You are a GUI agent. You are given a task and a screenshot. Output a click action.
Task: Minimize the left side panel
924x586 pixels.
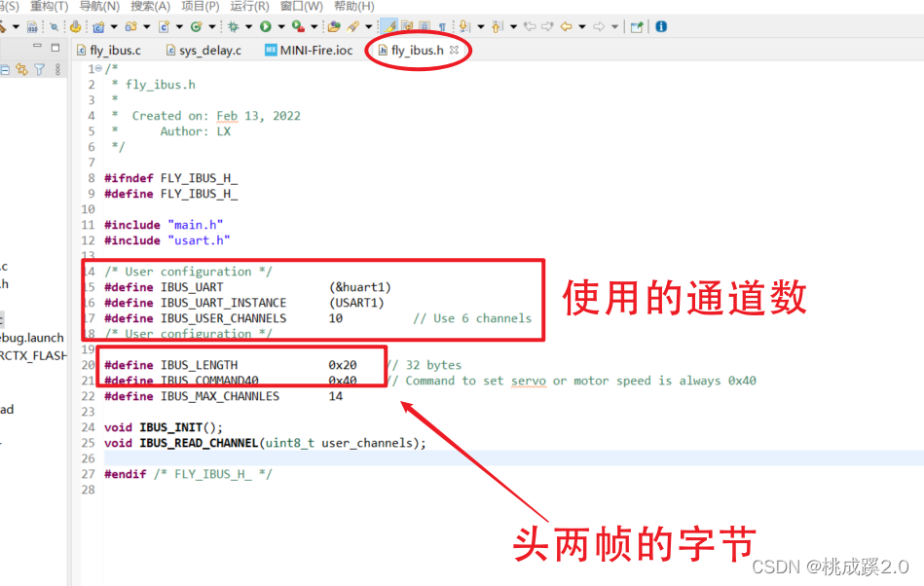click(38, 47)
